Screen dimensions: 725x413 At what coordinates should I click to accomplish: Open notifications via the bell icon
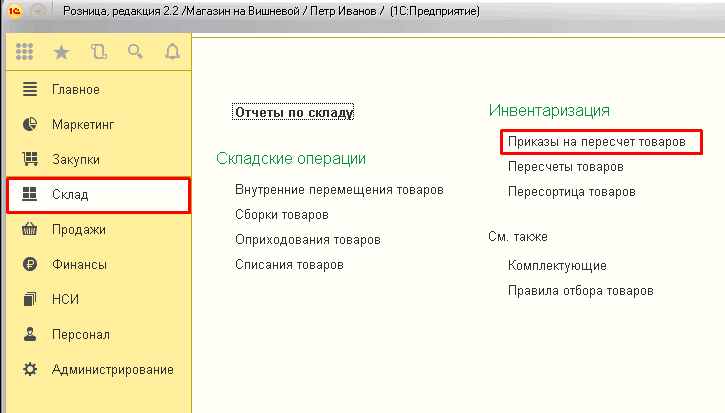[172, 52]
